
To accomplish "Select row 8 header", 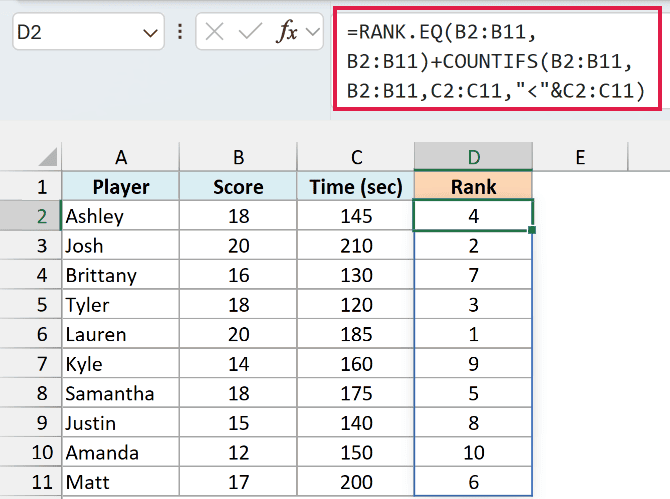I will pyautogui.click(x=31, y=393).
